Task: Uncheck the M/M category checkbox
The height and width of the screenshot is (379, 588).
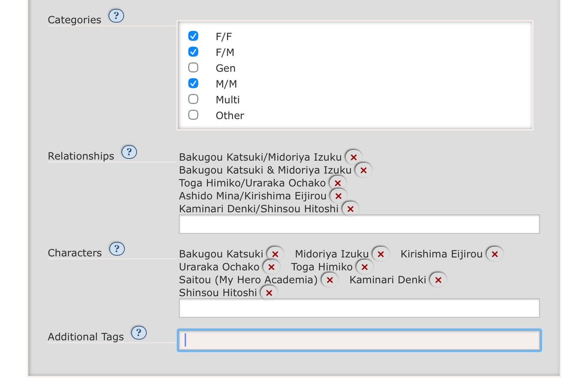Action: 193,83
